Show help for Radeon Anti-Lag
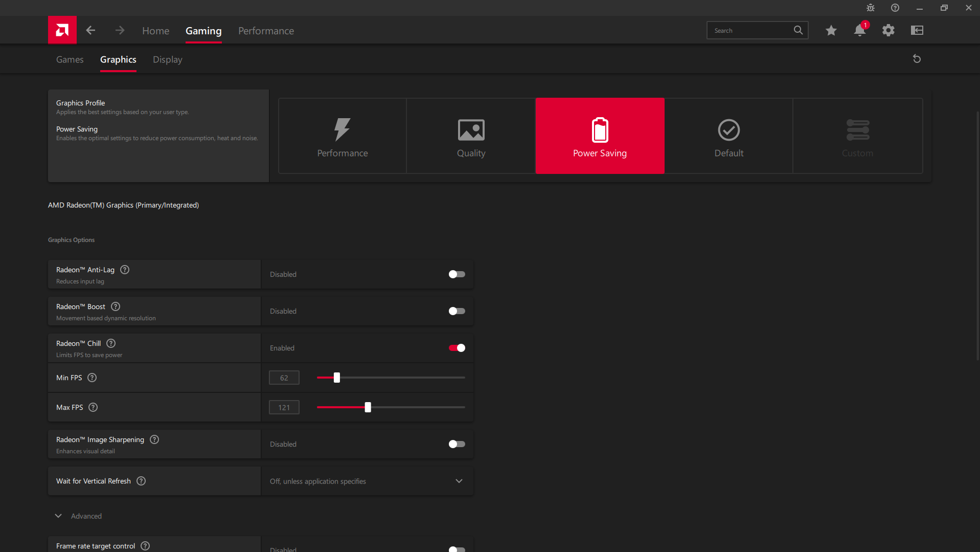The width and height of the screenshot is (980, 552). tap(125, 270)
